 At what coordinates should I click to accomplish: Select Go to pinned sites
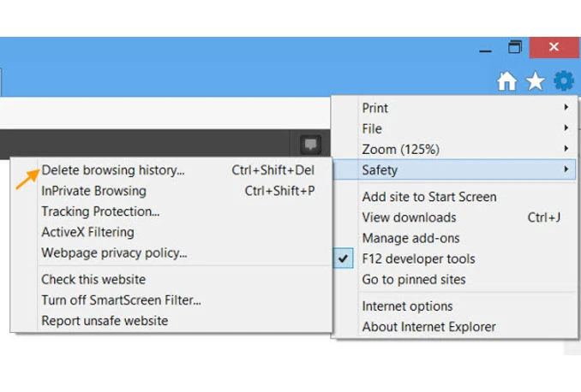coord(455,280)
